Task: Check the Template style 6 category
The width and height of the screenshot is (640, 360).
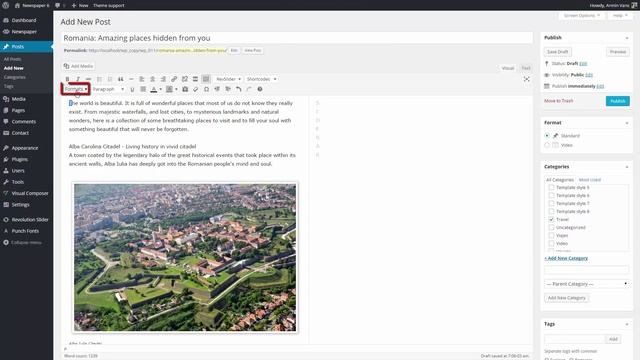Action: 551,196
